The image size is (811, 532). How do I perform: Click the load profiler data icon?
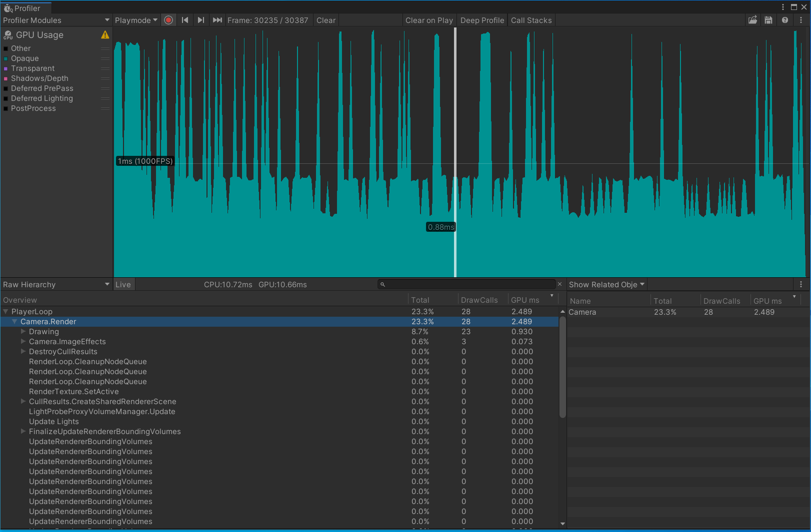click(x=752, y=20)
